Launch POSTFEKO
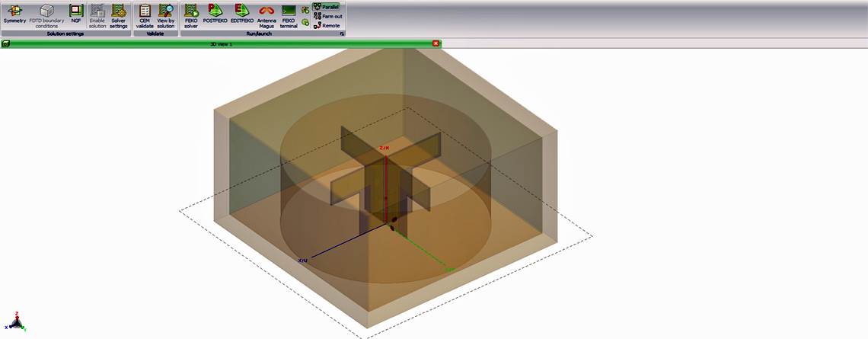 215,15
